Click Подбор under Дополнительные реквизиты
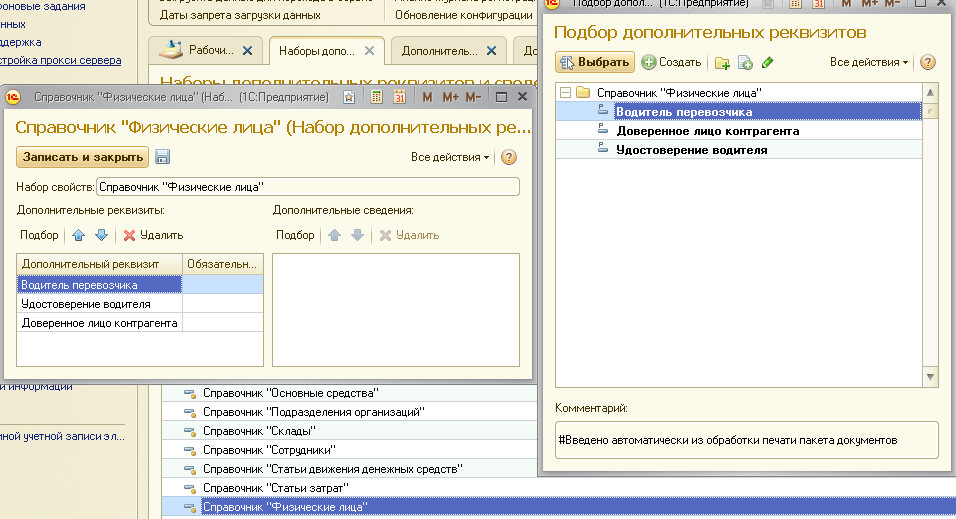The image size is (956, 519). tap(39, 235)
